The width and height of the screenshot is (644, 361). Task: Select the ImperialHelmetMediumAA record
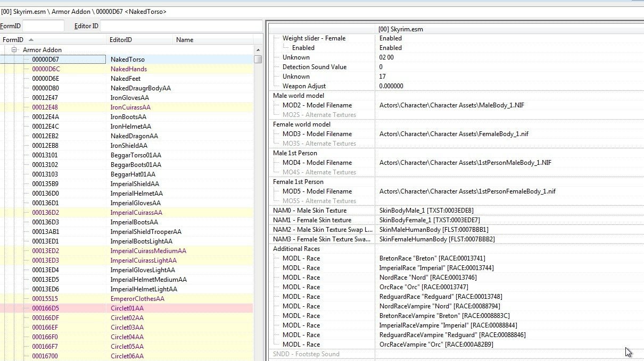(x=127, y=280)
